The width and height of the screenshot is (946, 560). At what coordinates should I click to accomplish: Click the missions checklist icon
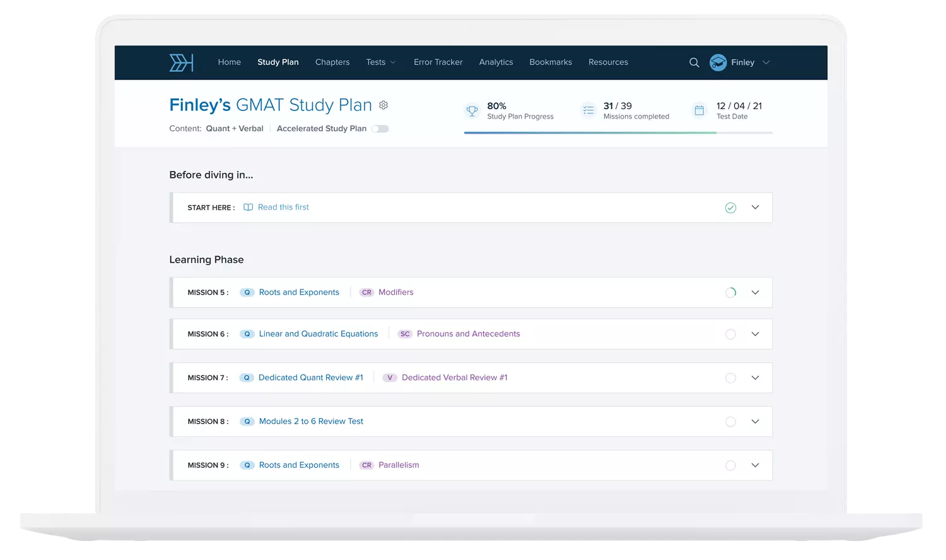pyautogui.click(x=588, y=110)
